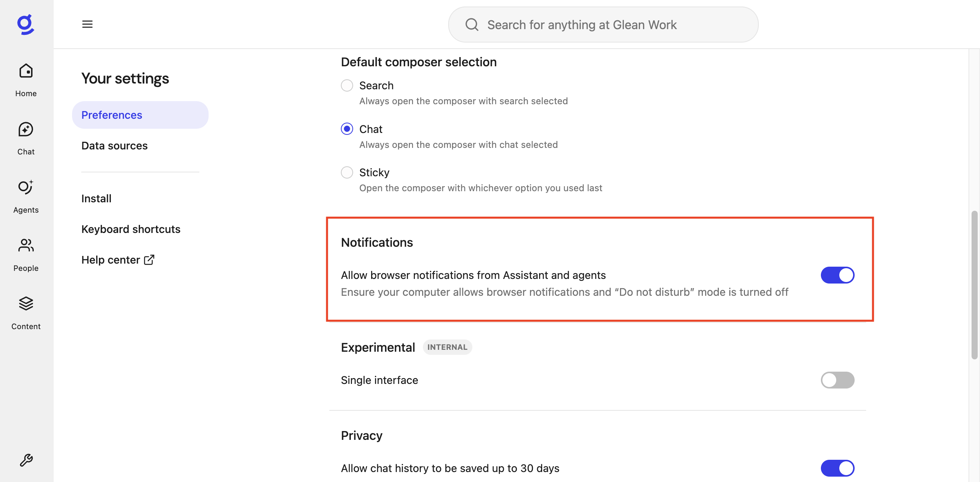Open Chat from the sidebar
Viewport: 980px width, 482px height.
[26, 138]
